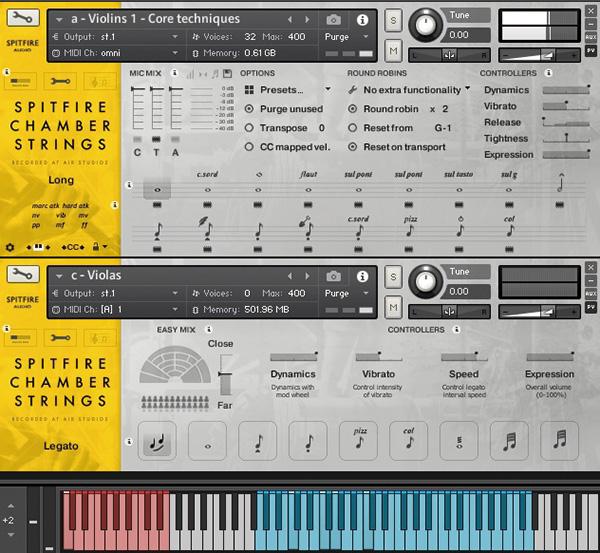Switch to general overview tab in Violins 1

(21, 81)
